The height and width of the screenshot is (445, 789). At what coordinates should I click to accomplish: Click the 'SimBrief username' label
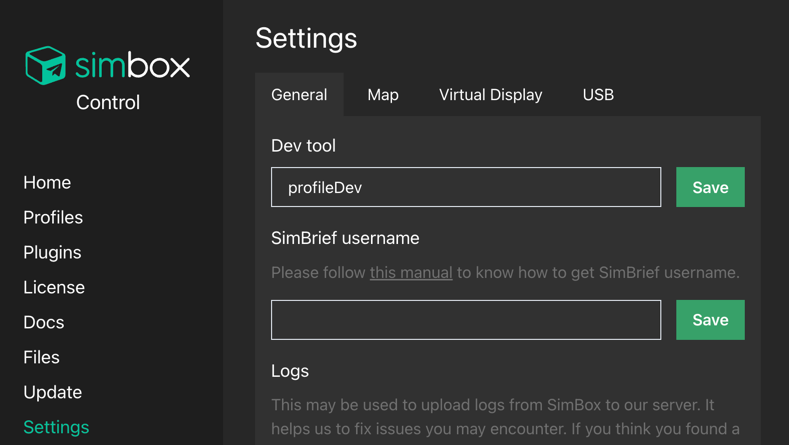pyautogui.click(x=345, y=238)
